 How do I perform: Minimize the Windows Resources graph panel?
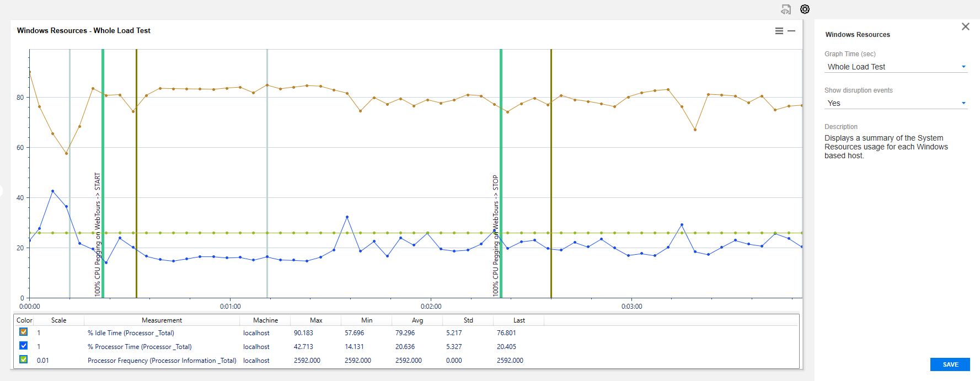(x=791, y=31)
